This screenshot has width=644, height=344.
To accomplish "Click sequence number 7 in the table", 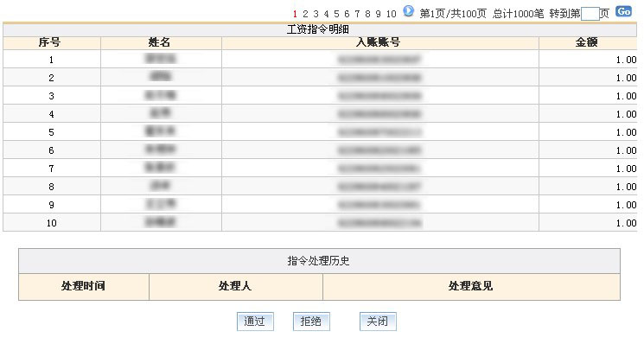I will pyautogui.click(x=51, y=169).
